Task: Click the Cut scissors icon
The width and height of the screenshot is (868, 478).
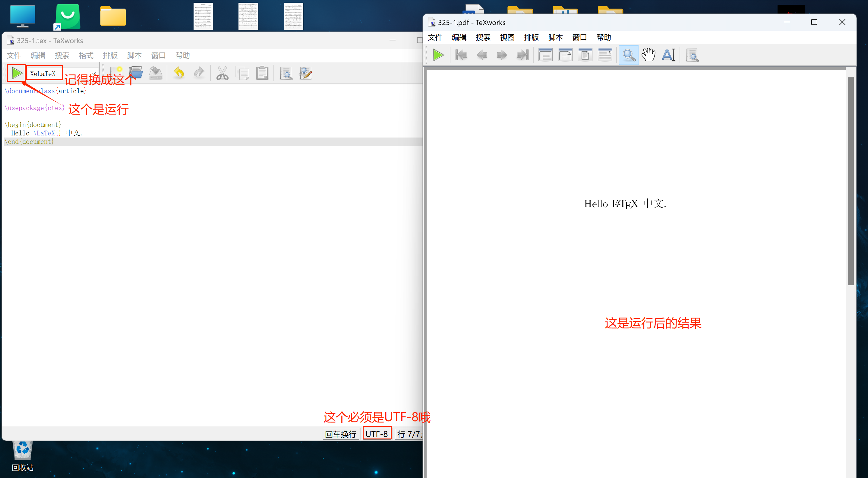Action: click(x=222, y=73)
